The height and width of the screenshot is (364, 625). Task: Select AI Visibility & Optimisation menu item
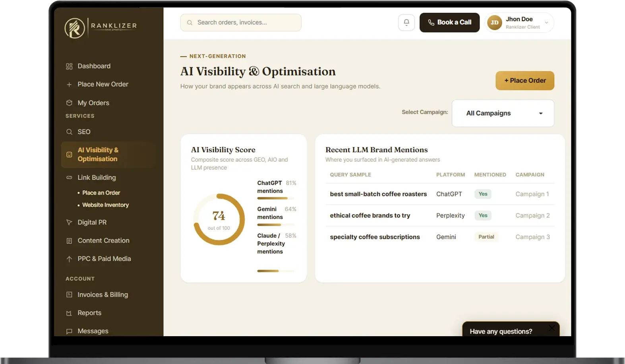(x=107, y=155)
